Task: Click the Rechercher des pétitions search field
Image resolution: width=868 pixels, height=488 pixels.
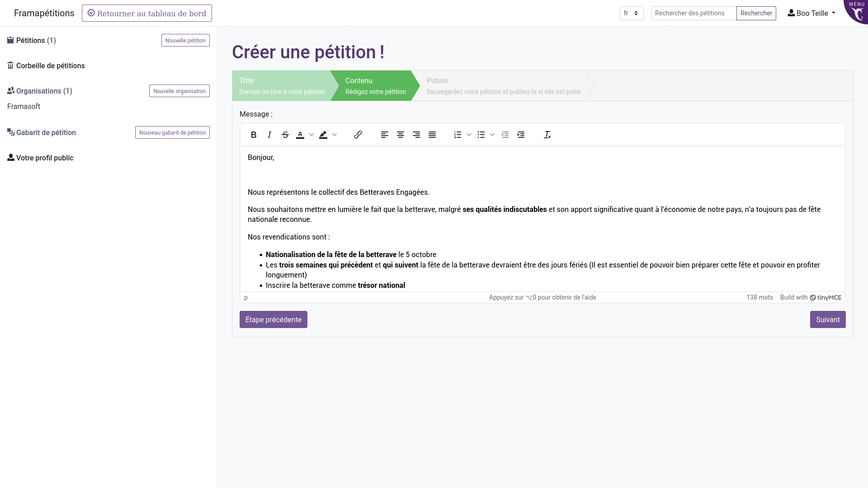Action: (693, 13)
